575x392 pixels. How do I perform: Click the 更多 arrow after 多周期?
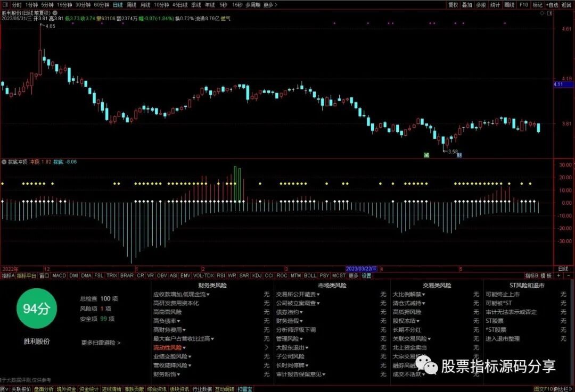point(270,5)
